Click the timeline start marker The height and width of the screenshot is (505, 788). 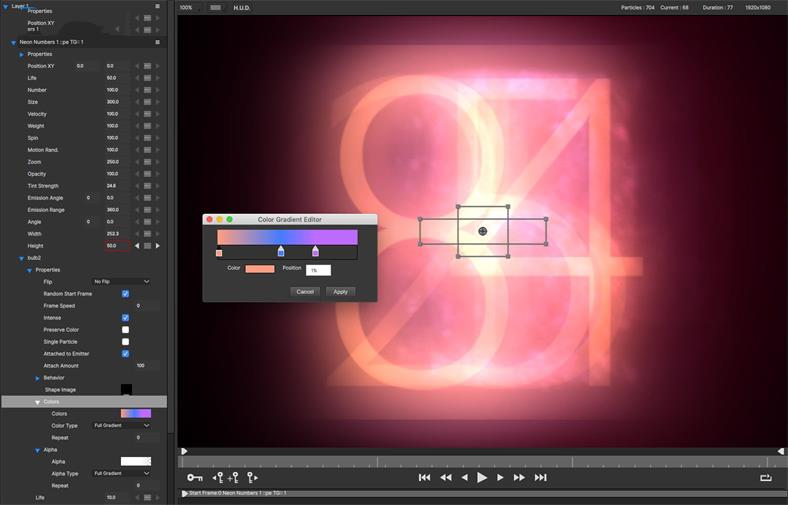tap(184, 451)
